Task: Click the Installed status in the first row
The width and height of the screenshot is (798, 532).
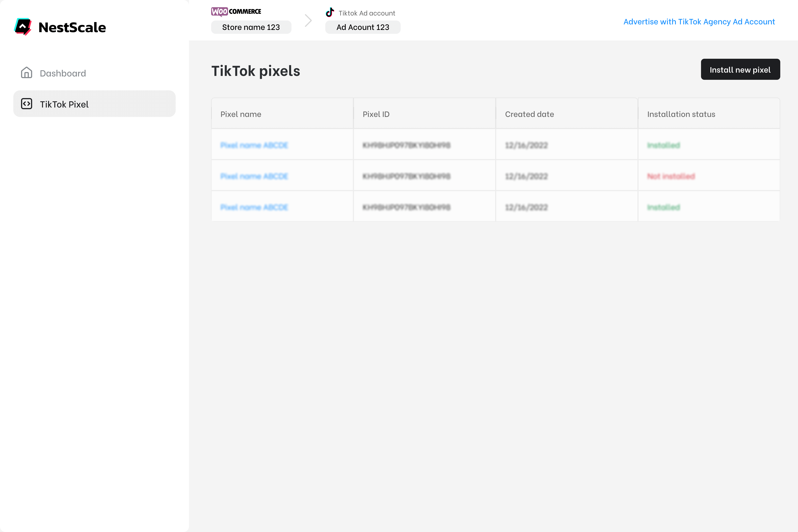Action: click(x=663, y=145)
